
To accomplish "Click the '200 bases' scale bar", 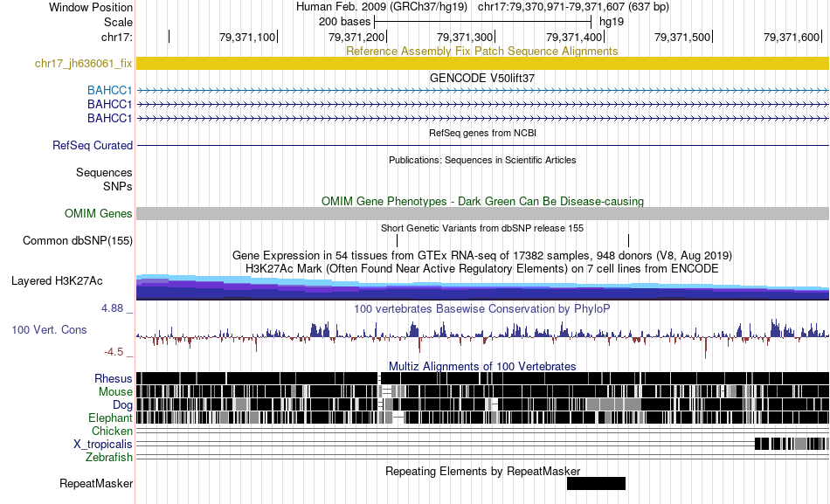I will coord(482,22).
